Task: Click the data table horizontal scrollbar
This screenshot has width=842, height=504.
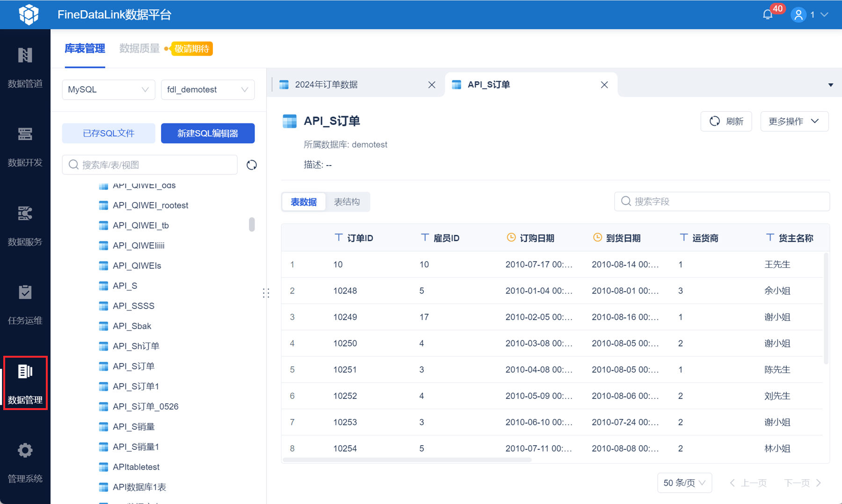Action: [407, 460]
